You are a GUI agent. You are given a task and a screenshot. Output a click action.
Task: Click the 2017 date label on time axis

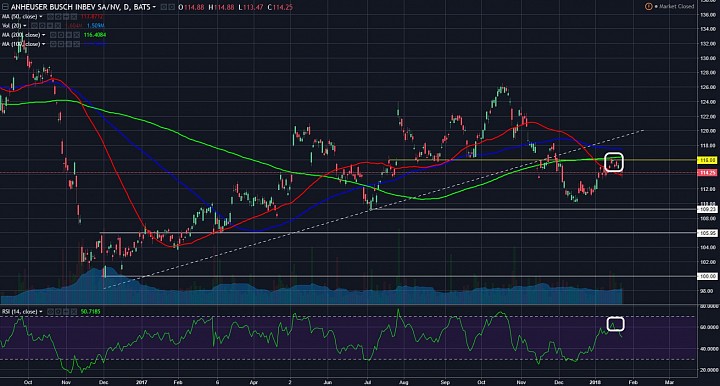coord(142,382)
